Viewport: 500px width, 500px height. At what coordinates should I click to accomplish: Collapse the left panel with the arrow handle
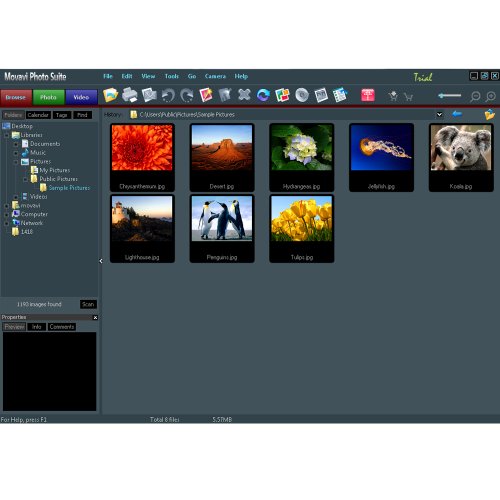(x=101, y=261)
